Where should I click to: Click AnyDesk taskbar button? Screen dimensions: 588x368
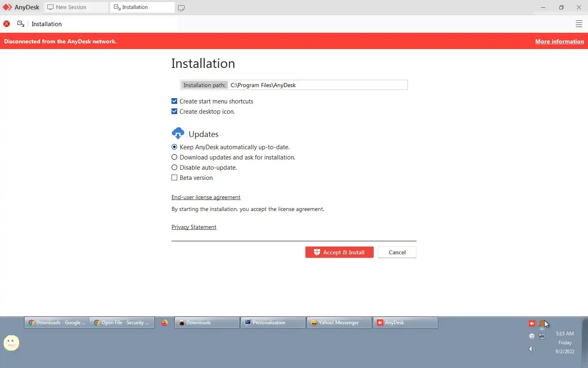point(405,323)
